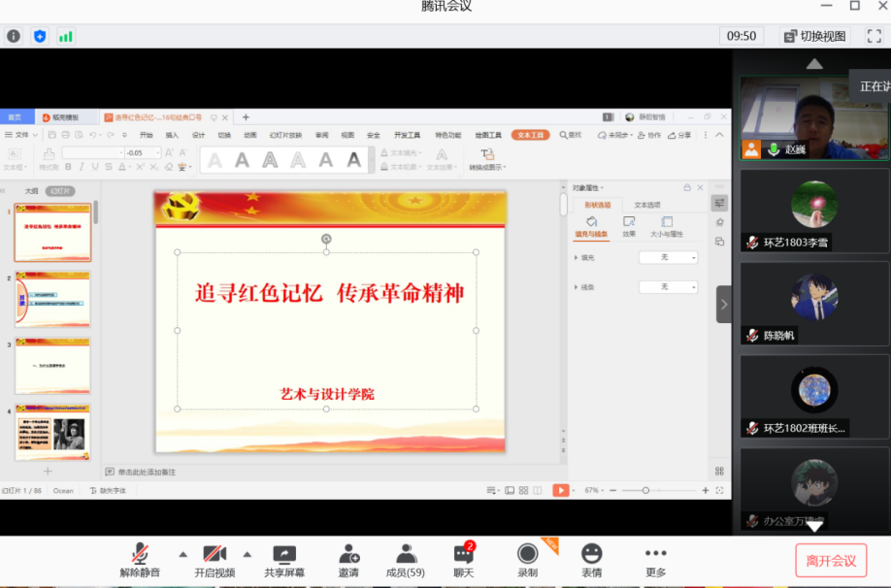The width and height of the screenshot is (891, 588).
Task: Show meeting info icon
Action: tap(14, 36)
